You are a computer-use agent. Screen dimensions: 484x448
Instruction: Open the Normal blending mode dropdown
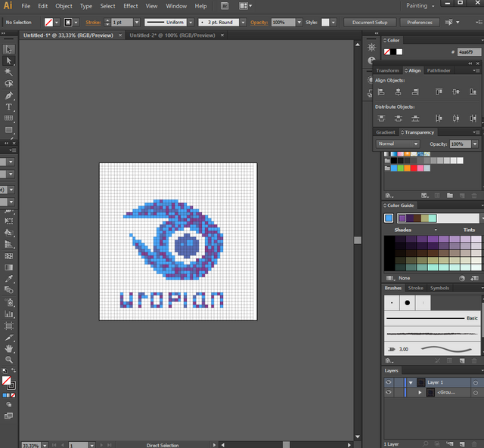click(x=398, y=144)
